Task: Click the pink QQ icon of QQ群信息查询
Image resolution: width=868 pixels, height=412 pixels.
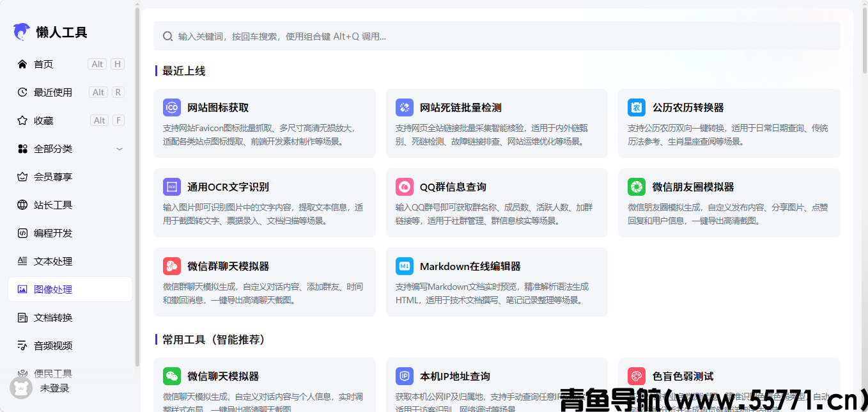Action: (x=405, y=186)
